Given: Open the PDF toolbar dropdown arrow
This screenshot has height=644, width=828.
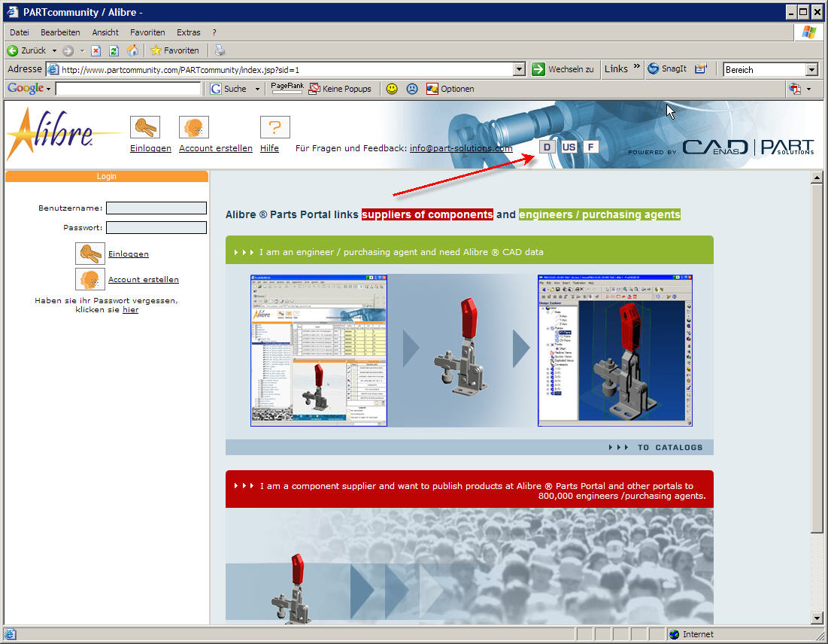Looking at the screenshot, I should click(x=809, y=89).
